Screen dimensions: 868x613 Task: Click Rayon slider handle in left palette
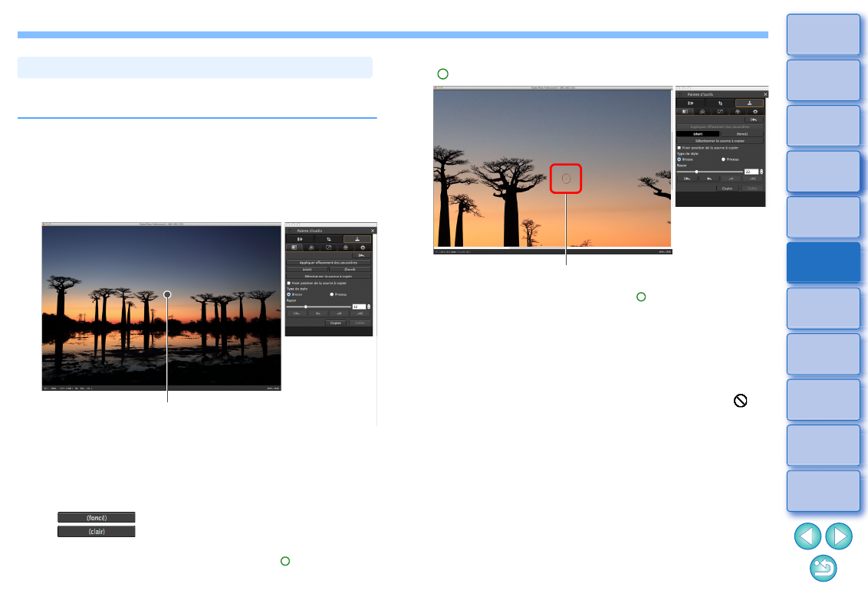306,306
